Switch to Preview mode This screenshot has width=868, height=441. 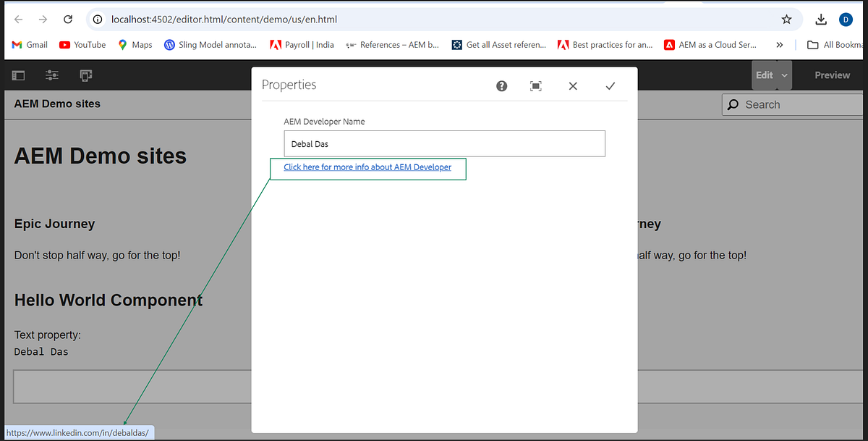[832, 75]
